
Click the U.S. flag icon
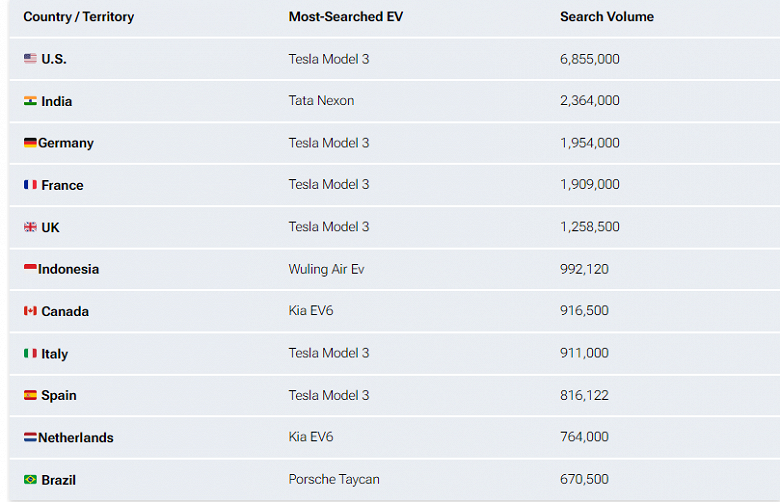pos(30,59)
